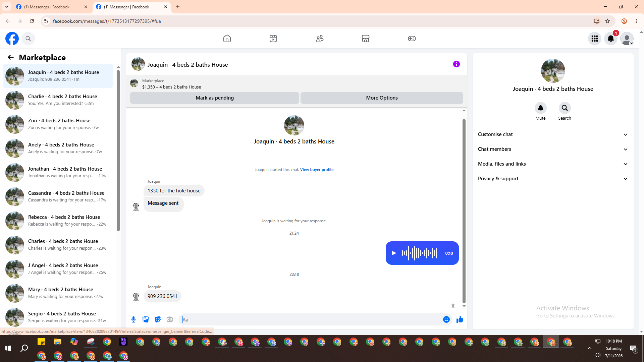Click the conversation list scrollbar
Image resolution: width=644 pixels, height=362 pixels.
[118, 150]
